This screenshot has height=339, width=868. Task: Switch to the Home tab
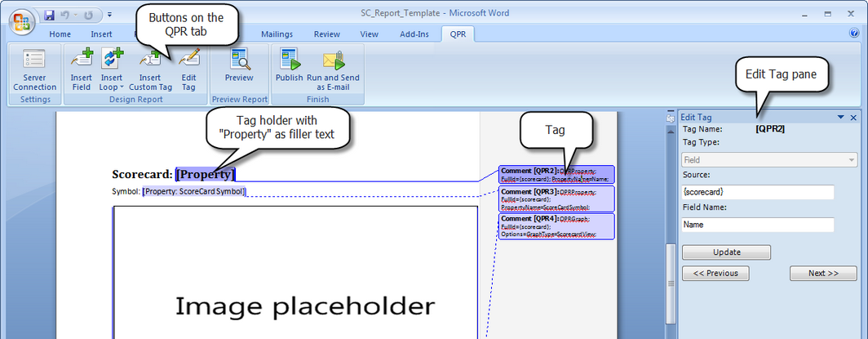(60, 34)
